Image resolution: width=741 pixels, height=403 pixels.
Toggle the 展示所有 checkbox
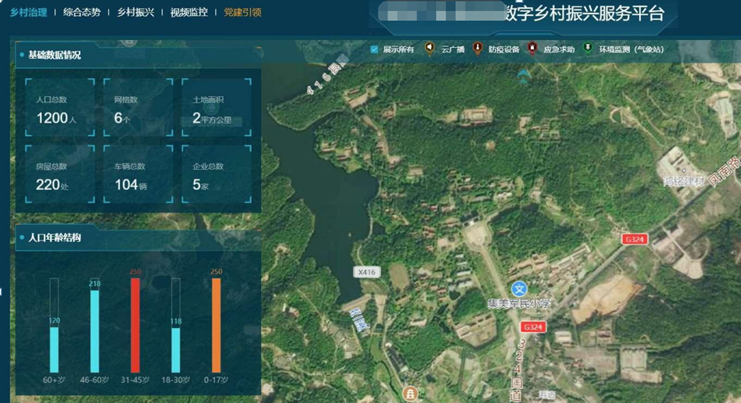374,49
